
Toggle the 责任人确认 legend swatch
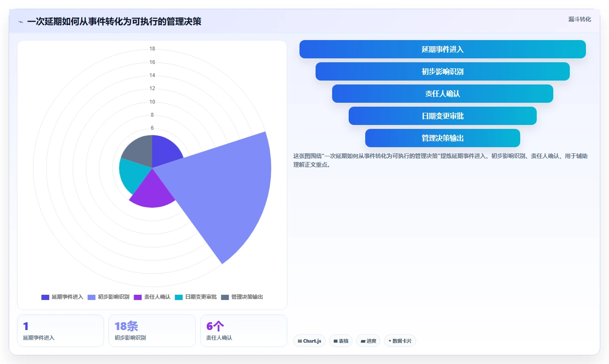[138, 297]
